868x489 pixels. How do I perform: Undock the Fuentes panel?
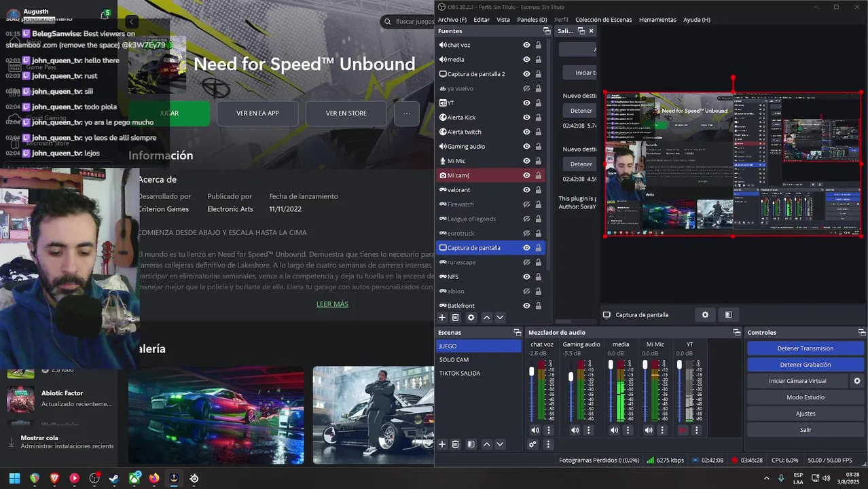[547, 31]
